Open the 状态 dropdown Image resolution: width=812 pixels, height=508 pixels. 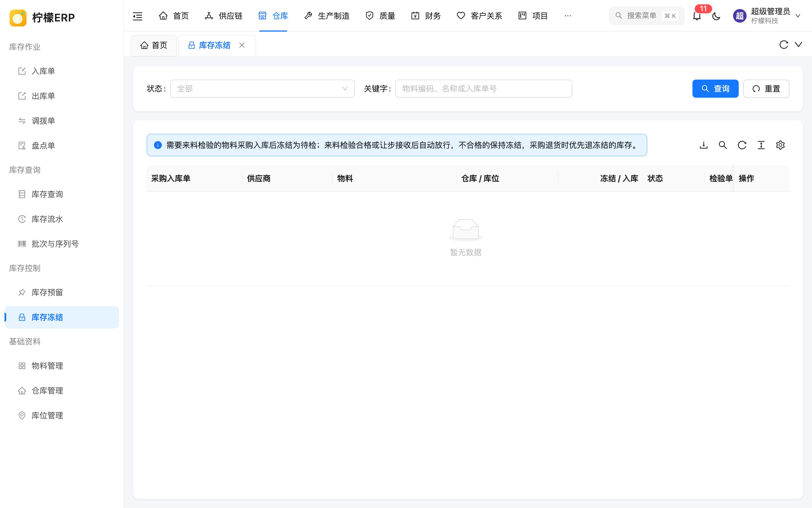tap(262, 89)
